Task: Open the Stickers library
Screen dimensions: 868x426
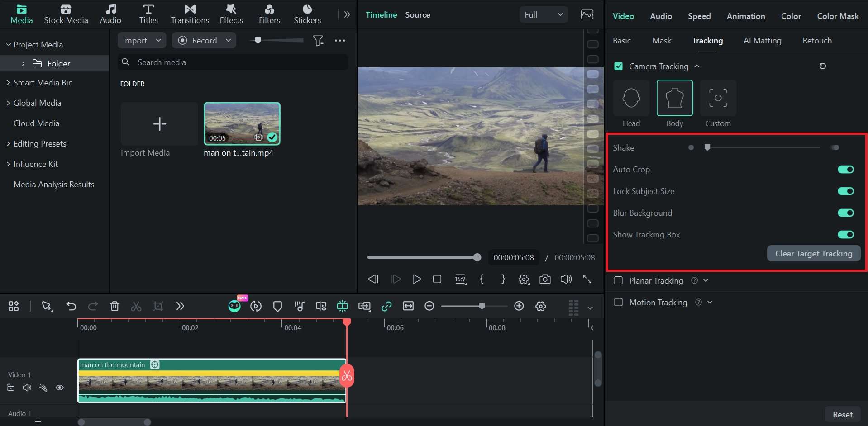Action: (x=307, y=14)
